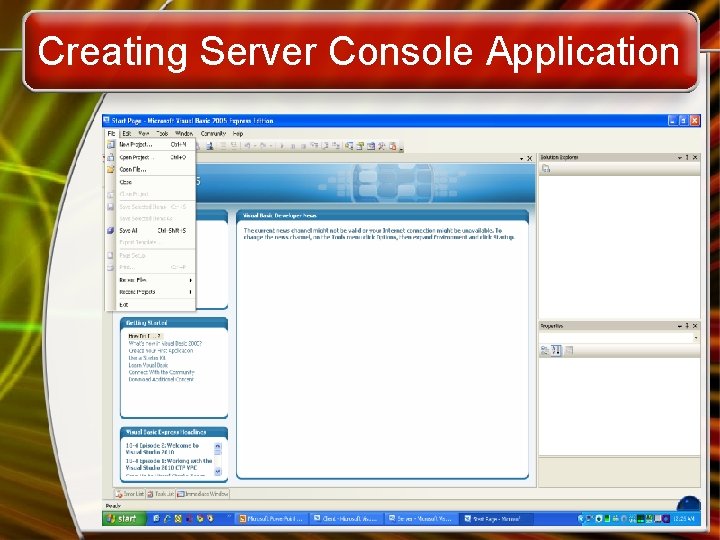Screen dimensions: 720x540
Task: Open What's new in Visual Basic link
Action: point(165,343)
